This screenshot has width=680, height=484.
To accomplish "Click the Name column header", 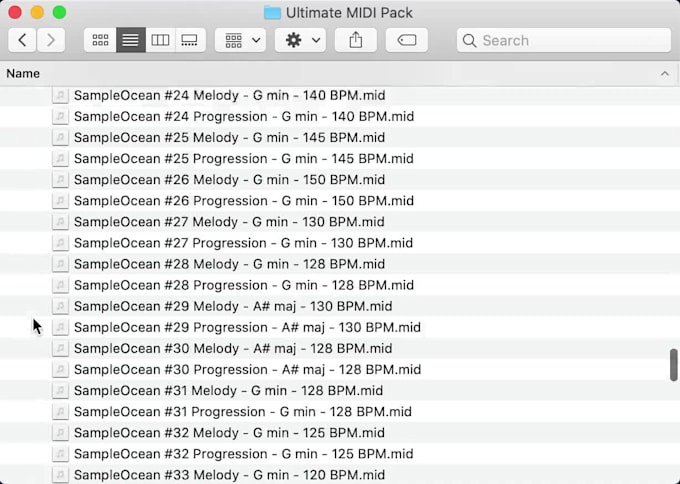I will point(338,74).
